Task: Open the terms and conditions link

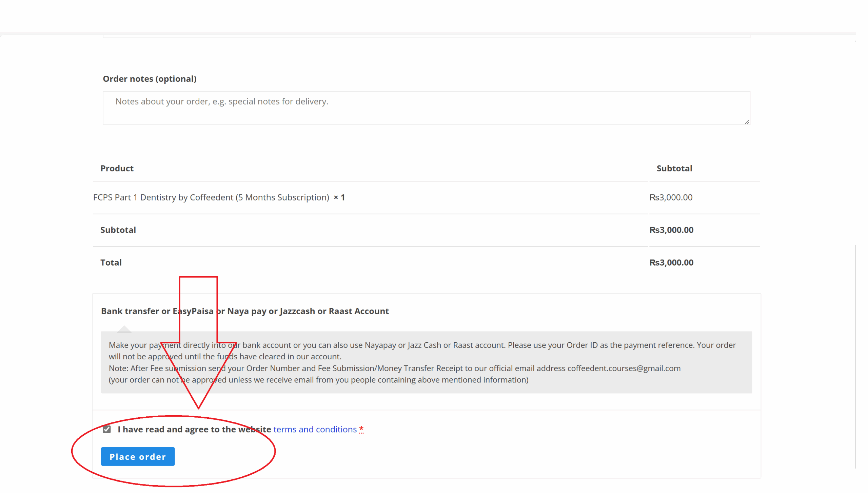Action: click(315, 429)
